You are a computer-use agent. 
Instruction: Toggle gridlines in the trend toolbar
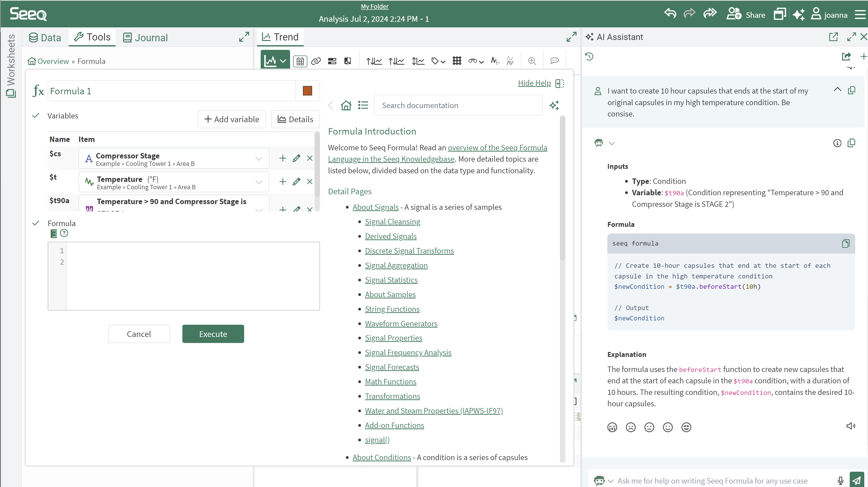click(x=457, y=60)
